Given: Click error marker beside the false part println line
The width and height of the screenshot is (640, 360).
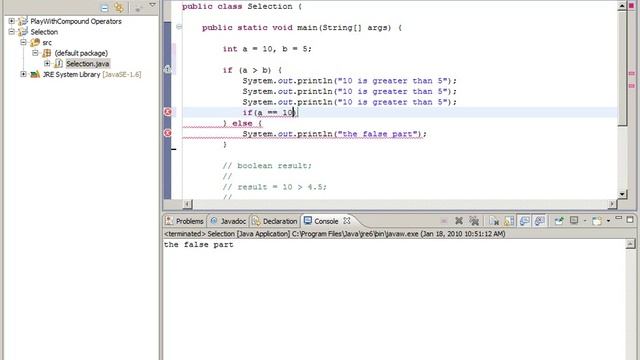Looking at the screenshot, I should [x=168, y=133].
